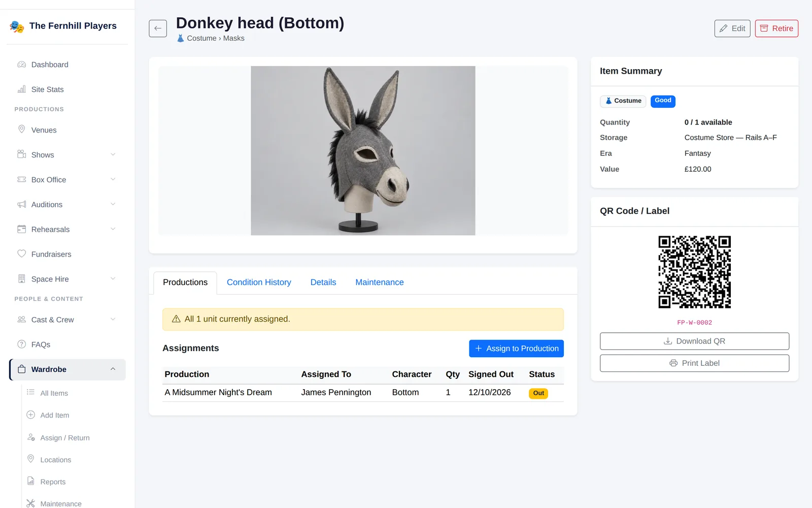This screenshot has width=812, height=508.
Task: Collapse the Wardrobe section chevron
Action: 113,369
